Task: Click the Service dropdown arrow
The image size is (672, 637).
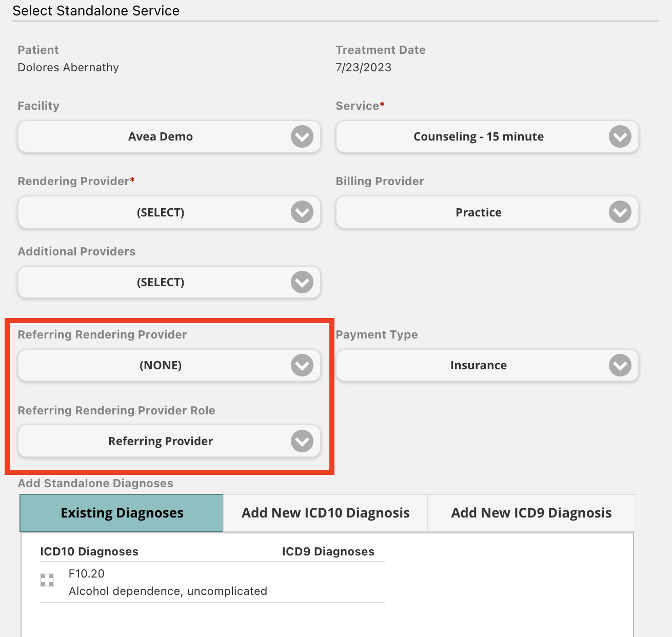Action: [619, 136]
